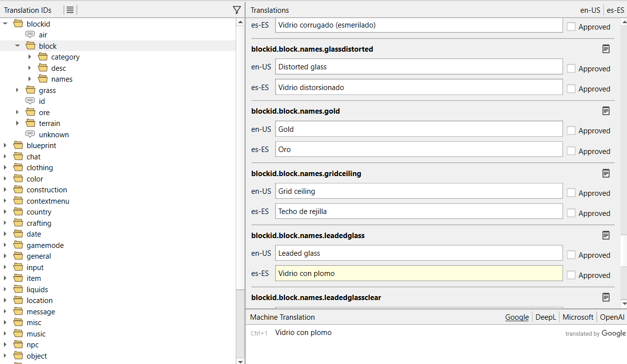Approve the es-ES Oro translation

571,151
